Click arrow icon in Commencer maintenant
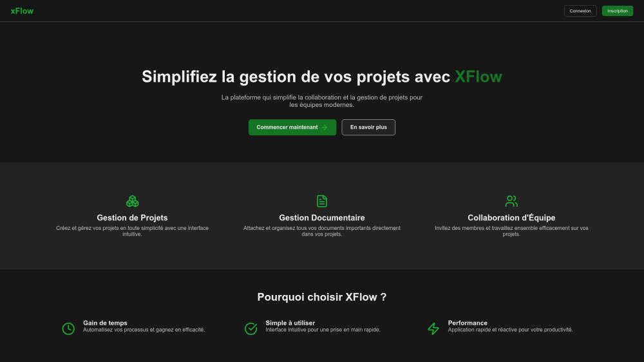Screen dimensions: 644x362 click(325, 128)
